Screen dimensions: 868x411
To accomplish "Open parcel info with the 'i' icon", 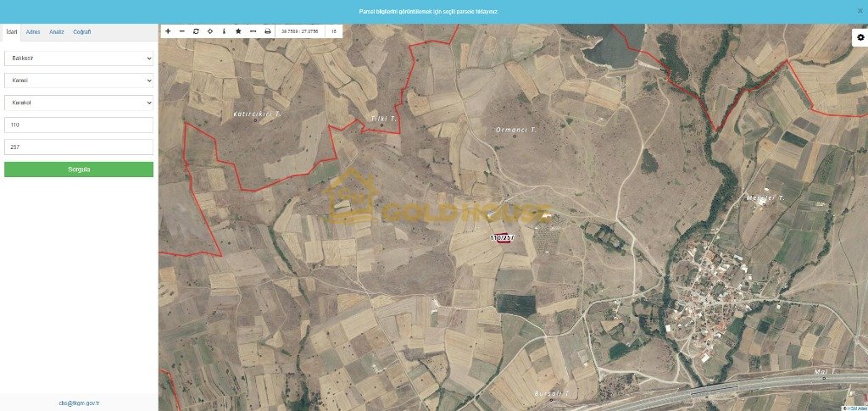I will click(x=224, y=31).
